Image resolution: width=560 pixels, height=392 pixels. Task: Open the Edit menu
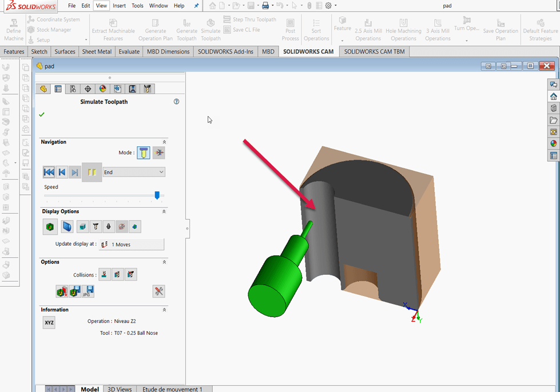coord(86,6)
